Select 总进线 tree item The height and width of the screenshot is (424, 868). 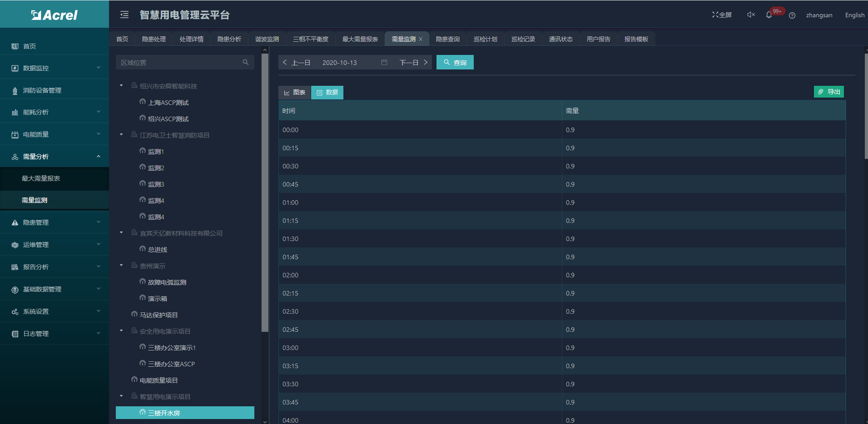[158, 250]
